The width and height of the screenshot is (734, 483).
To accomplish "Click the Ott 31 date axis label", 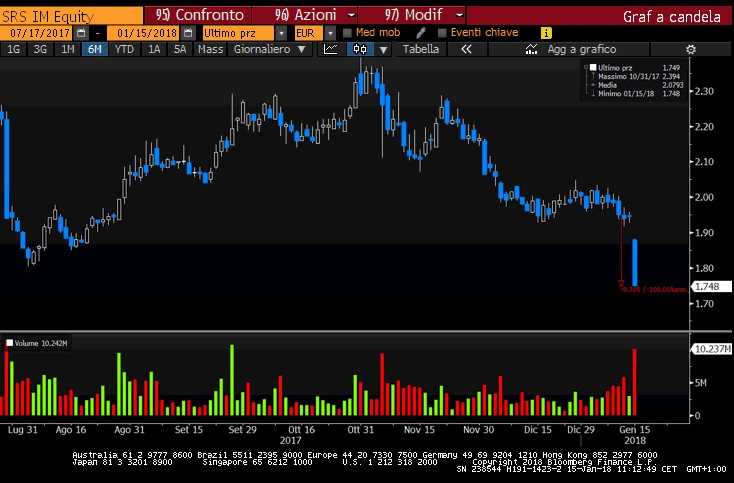I will click(x=360, y=430).
